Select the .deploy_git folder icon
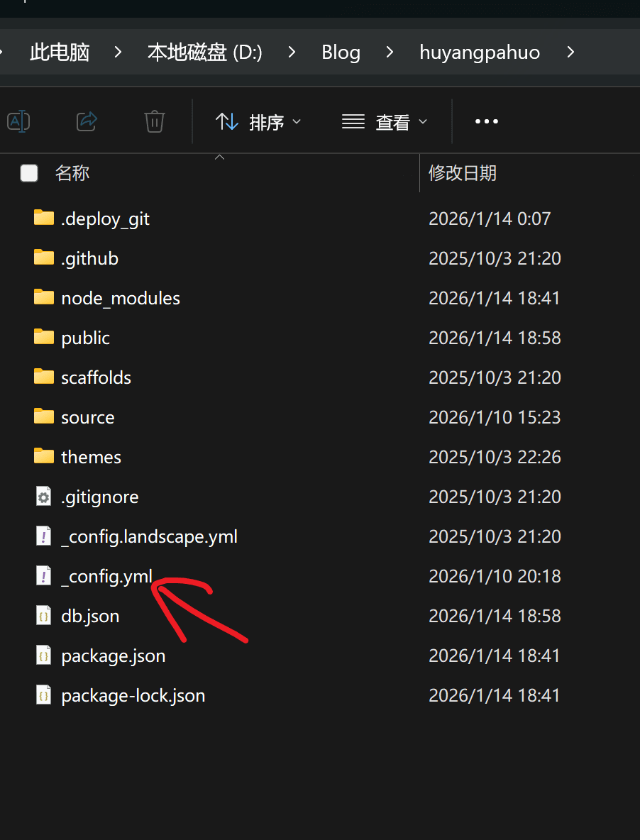Viewport: 640px width, 840px height. click(x=44, y=218)
